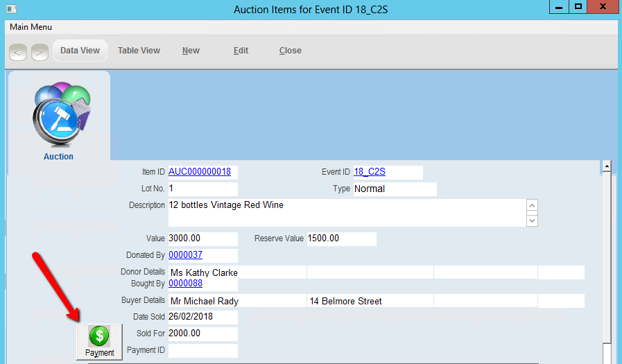Viewport: 622px width, 364px height.
Task: Go to next record with right arrow
Action: (x=40, y=51)
